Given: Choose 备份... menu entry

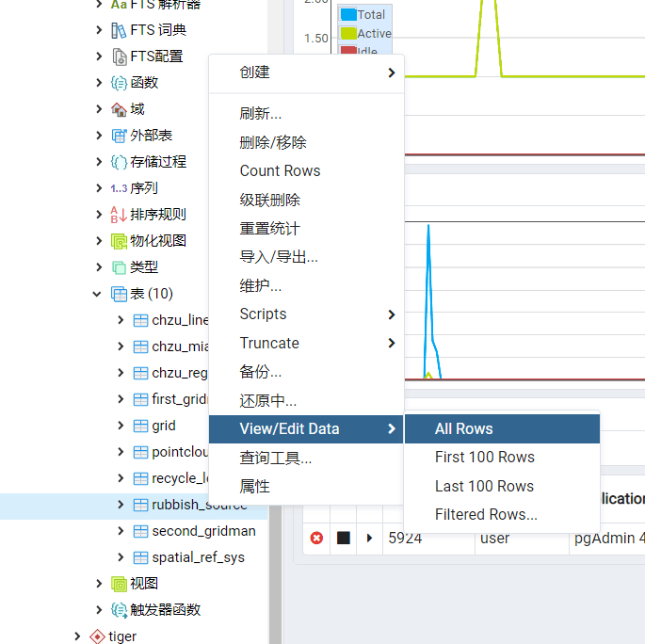Looking at the screenshot, I should tap(306, 372).
